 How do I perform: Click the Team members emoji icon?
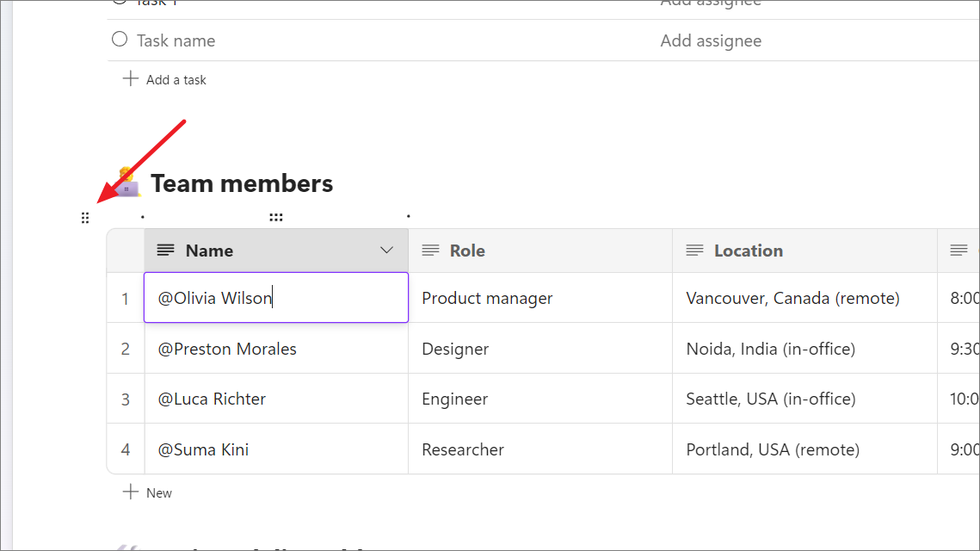point(127,183)
